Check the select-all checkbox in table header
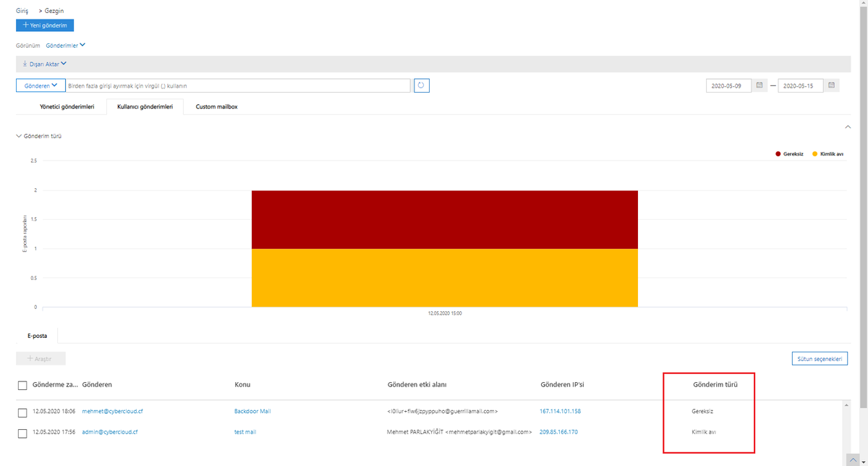This screenshot has height=466, width=868. (22, 386)
